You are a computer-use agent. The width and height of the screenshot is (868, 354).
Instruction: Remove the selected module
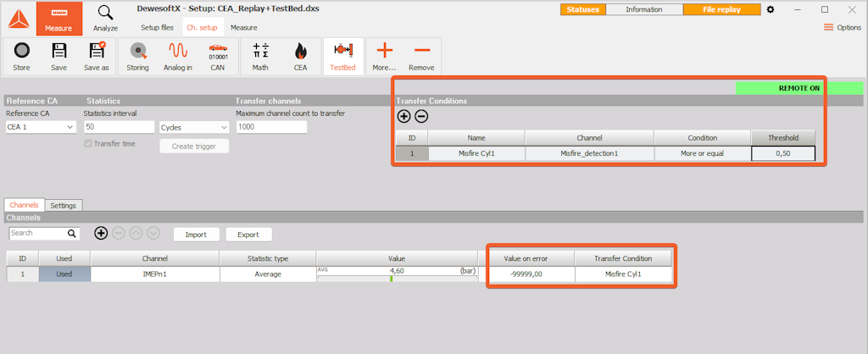tap(421, 57)
